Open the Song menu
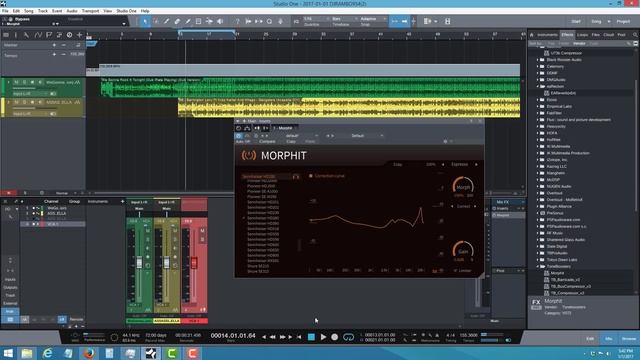 point(29,11)
